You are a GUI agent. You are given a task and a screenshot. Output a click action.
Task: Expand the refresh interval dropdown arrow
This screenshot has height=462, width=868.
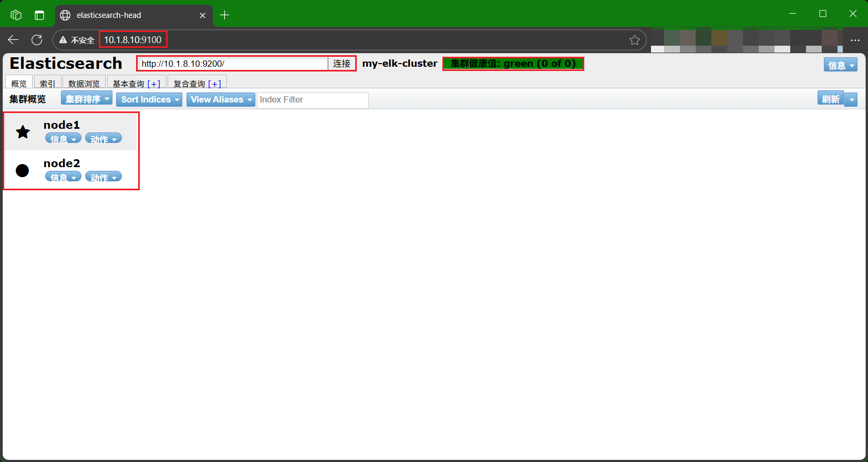coord(851,99)
